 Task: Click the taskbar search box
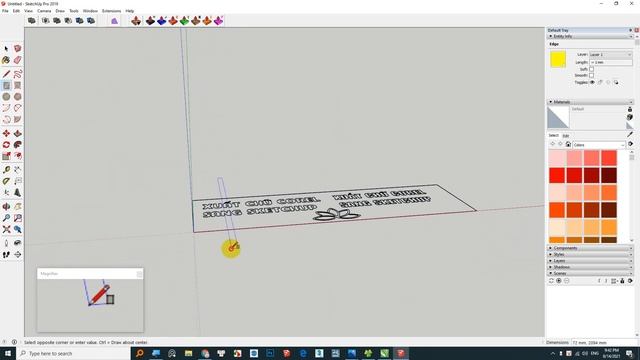(x=73, y=353)
